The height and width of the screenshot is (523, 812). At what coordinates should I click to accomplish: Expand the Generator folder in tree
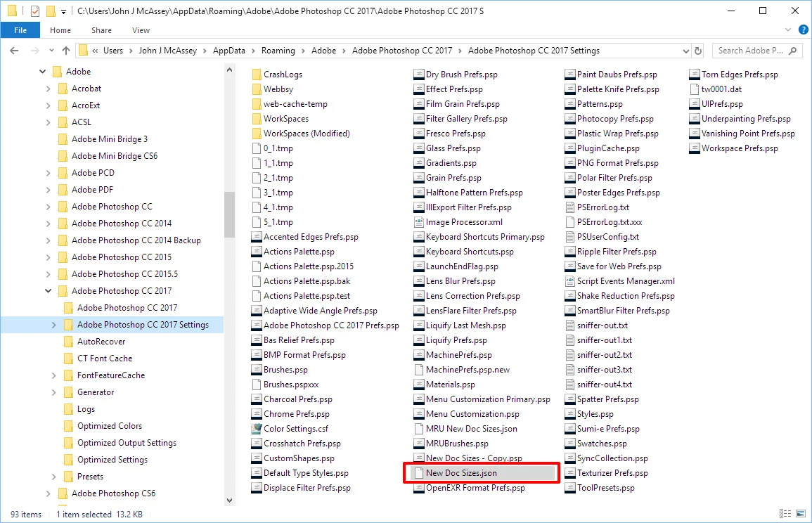coord(54,392)
